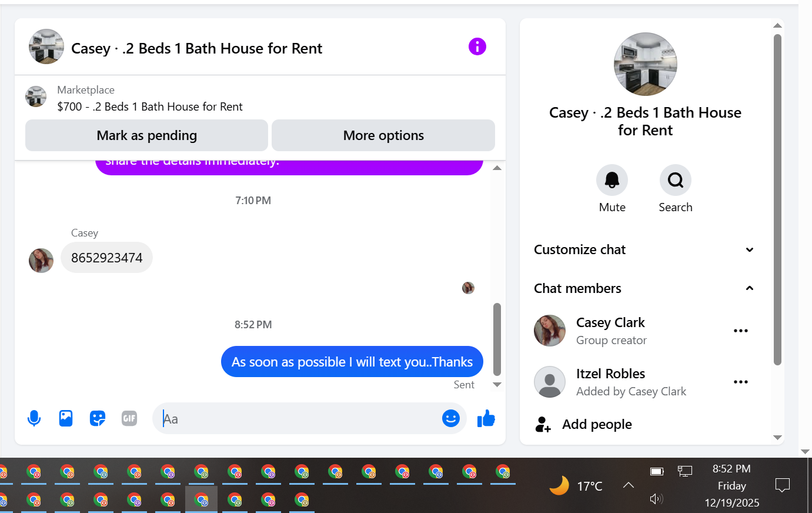Focus the Aa message input field
The image size is (812, 513).
[x=300, y=419]
